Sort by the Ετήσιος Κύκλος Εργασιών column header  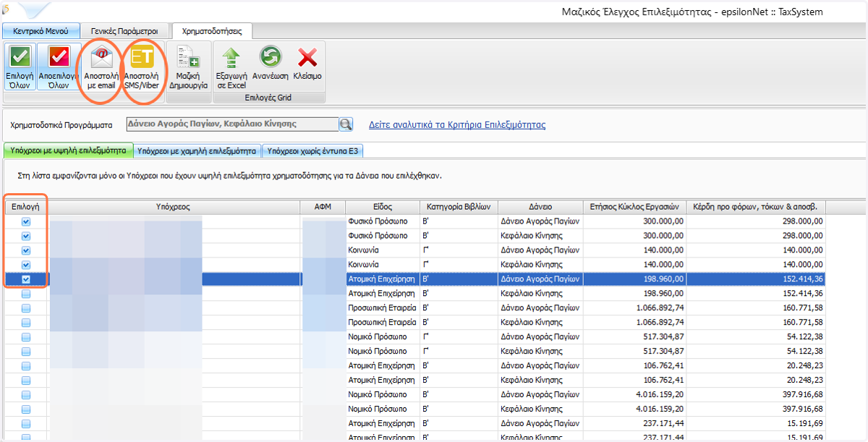pos(634,207)
